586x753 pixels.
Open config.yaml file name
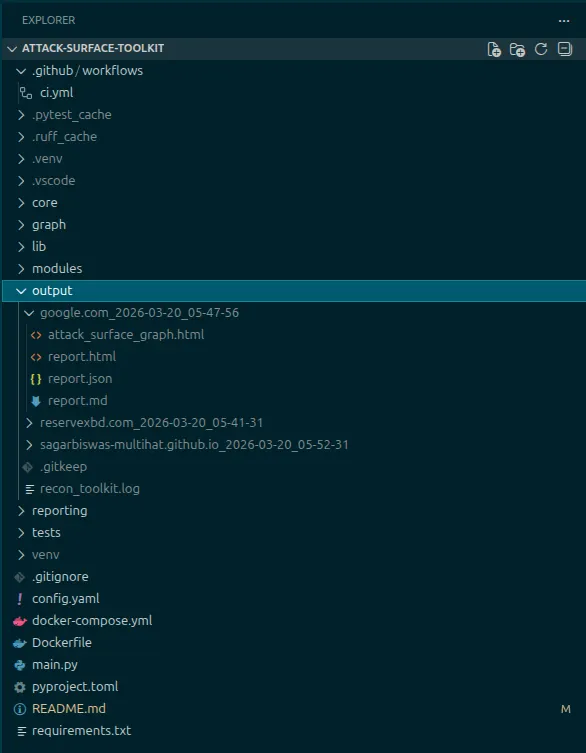coord(66,599)
